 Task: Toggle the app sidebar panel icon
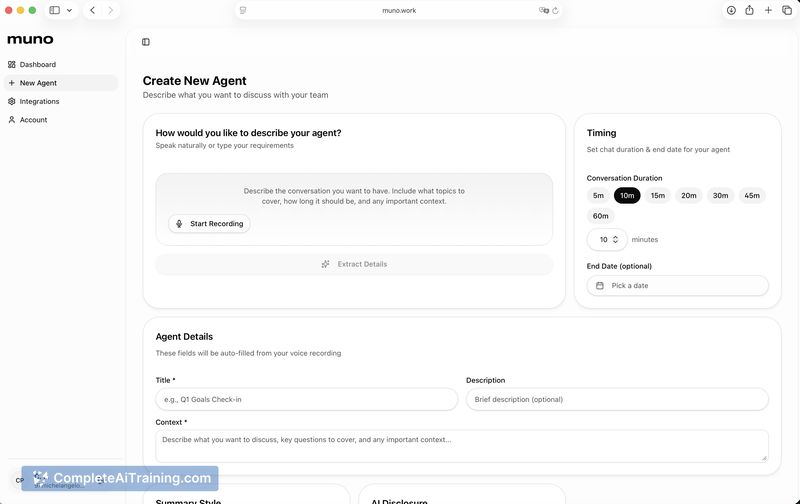146,42
